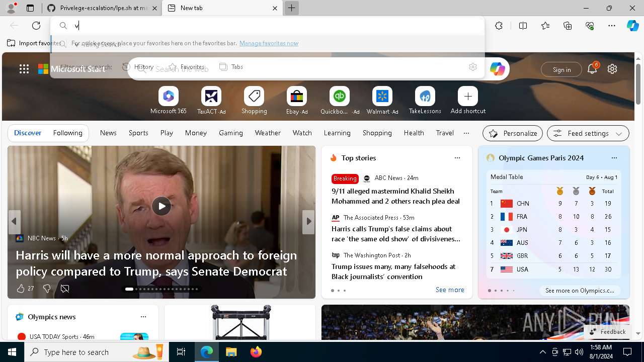Image resolution: width=644 pixels, height=362 pixels.
Task: Open the Weather category
Action: 268,133
